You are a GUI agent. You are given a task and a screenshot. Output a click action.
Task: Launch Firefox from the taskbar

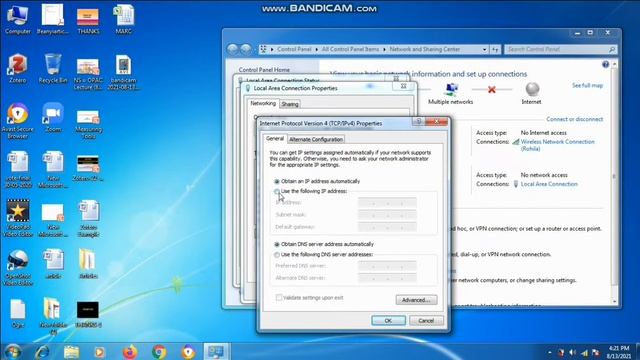[x=130, y=351]
